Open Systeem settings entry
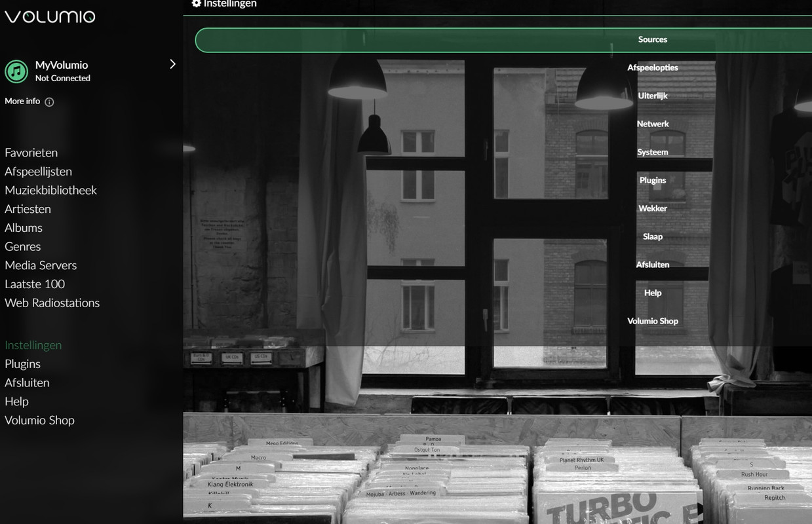This screenshot has width=812, height=524. [653, 153]
